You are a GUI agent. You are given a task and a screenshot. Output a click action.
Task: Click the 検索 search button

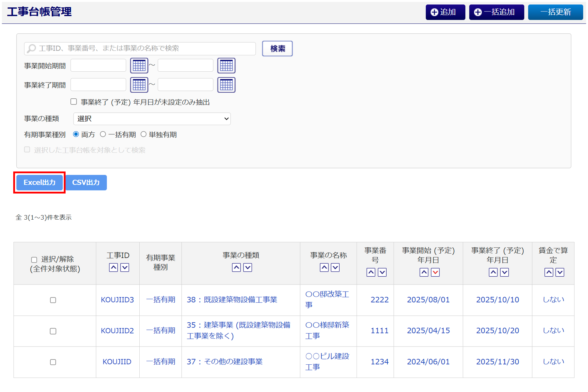[277, 48]
